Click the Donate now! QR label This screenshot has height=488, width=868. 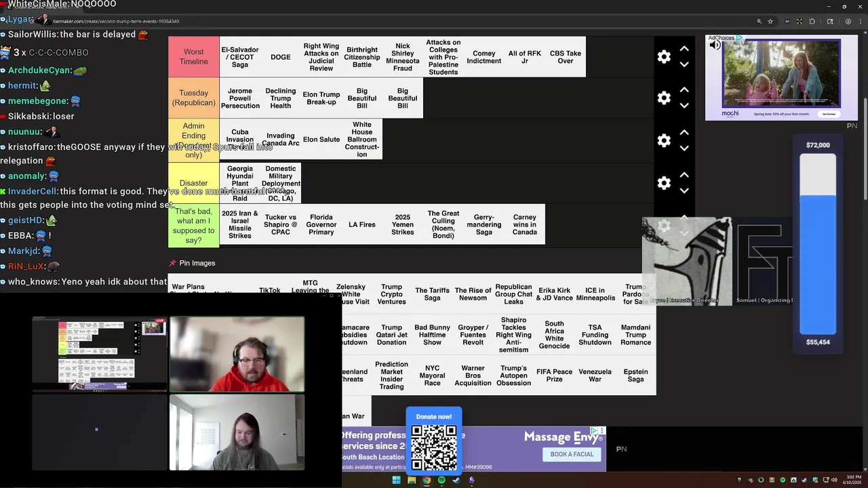[x=434, y=416]
